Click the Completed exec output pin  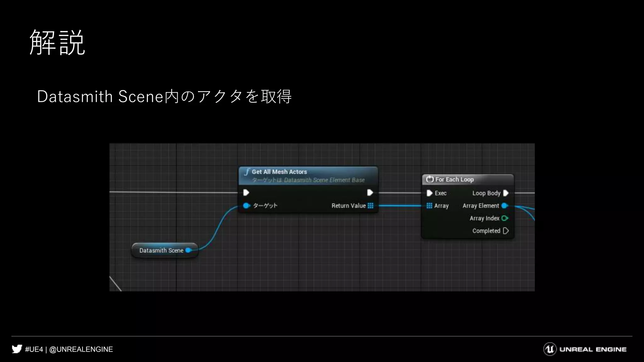506,231
